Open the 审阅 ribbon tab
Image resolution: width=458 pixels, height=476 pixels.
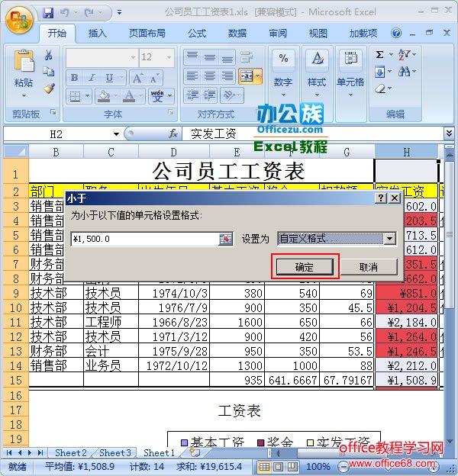coord(278,33)
